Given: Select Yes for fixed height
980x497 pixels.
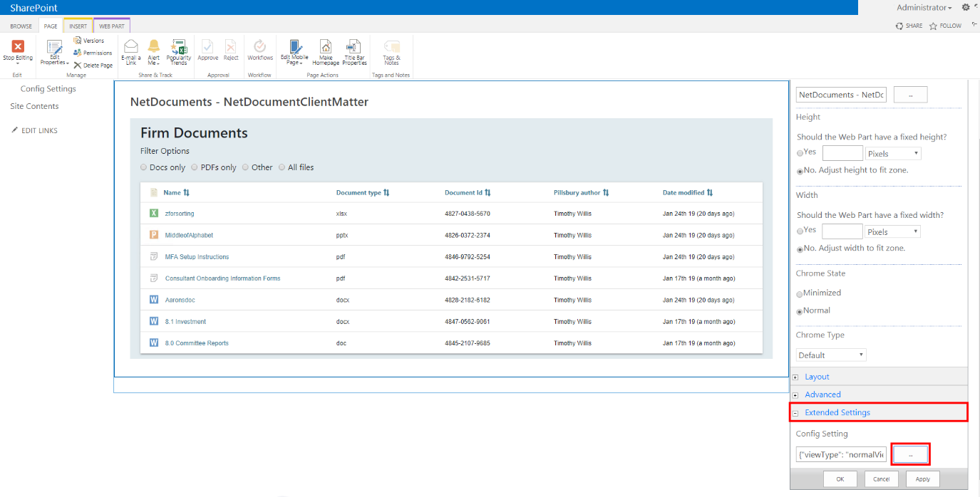Looking at the screenshot, I should tap(800, 153).
